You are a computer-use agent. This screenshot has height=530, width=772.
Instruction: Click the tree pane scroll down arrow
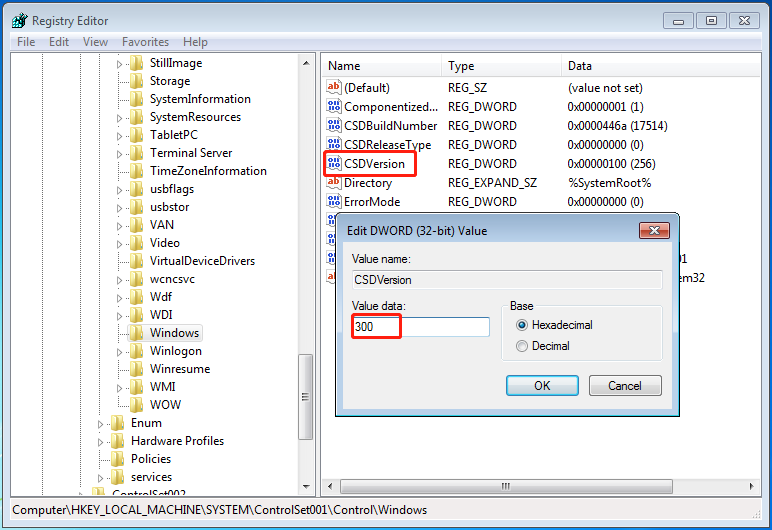[x=306, y=487]
